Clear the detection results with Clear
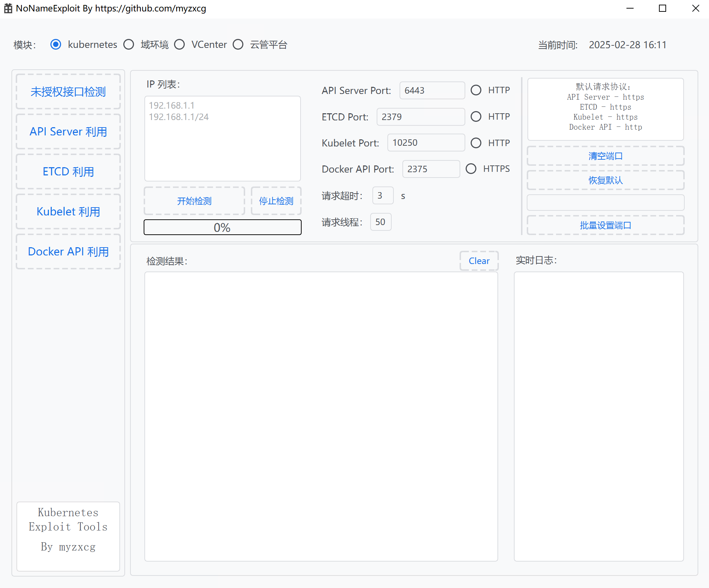The height and width of the screenshot is (588, 709). [x=479, y=261]
